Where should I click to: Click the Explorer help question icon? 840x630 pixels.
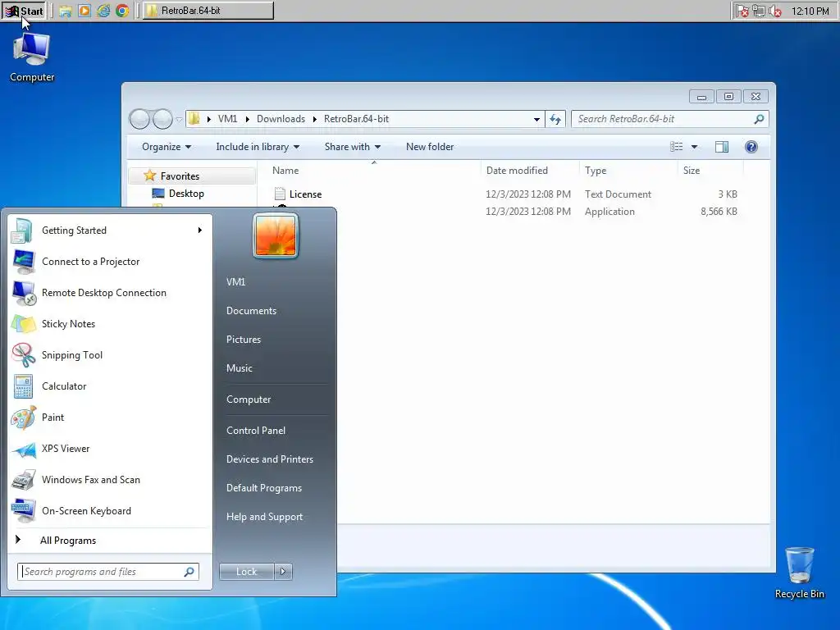tap(751, 147)
